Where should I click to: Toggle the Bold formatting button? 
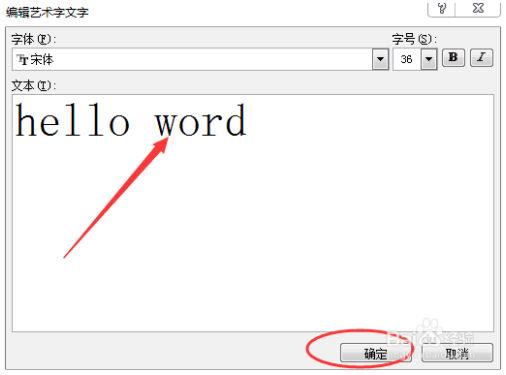(453, 58)
